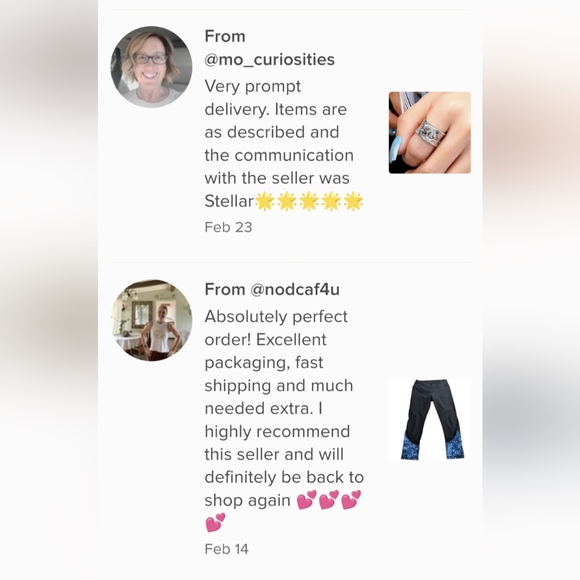Click the Feb 23 review date
Image resolution: width=580 pixels, height=580 pixels.
(x=228, y=227)
